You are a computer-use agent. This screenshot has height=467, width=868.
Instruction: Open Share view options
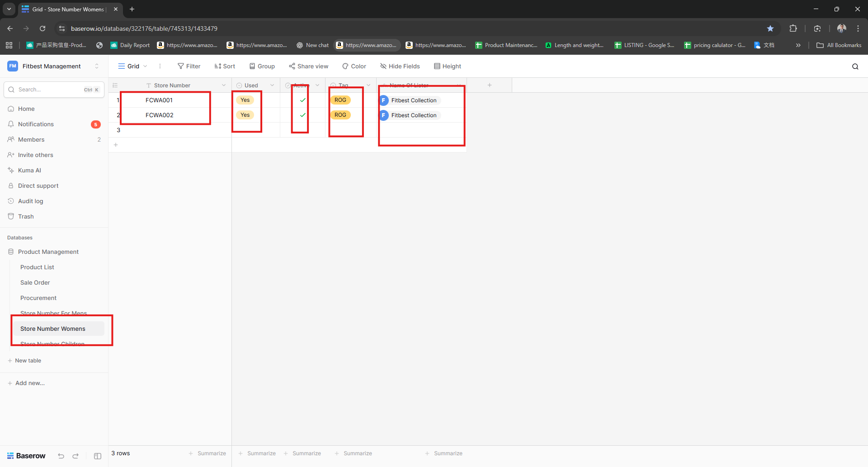coord(309,66)
